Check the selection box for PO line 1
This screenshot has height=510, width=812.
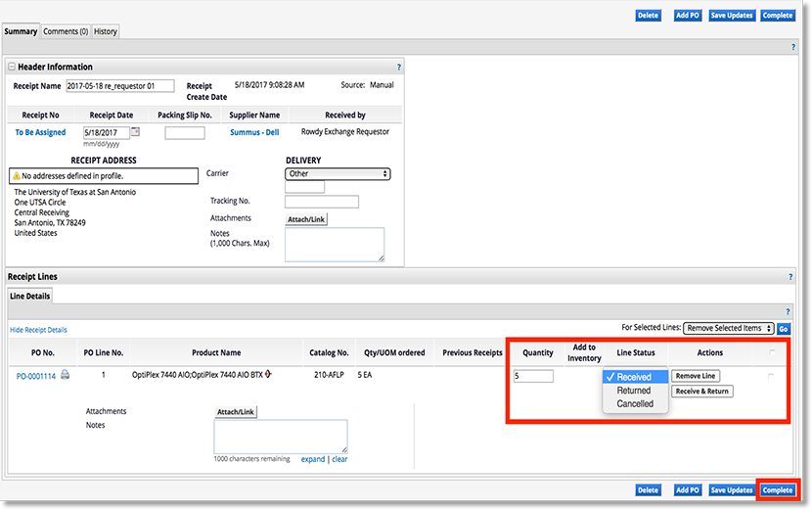click(771, 376)
